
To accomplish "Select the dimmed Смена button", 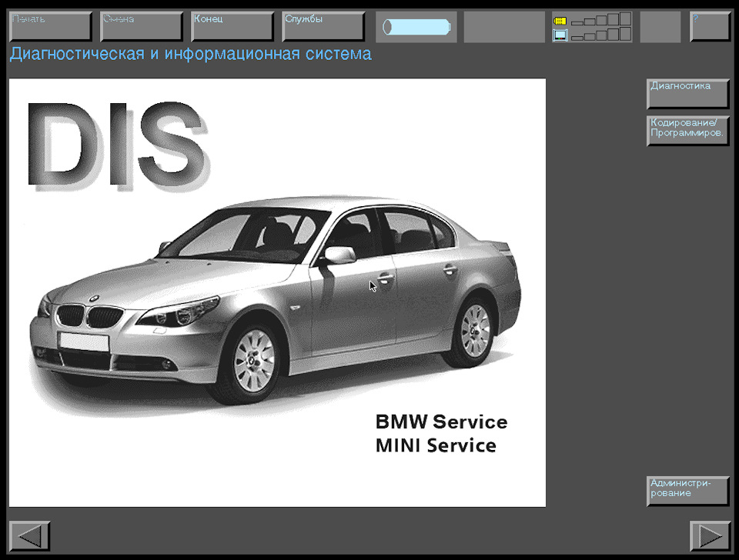I will pyautogui.click(x=142, y=26).
